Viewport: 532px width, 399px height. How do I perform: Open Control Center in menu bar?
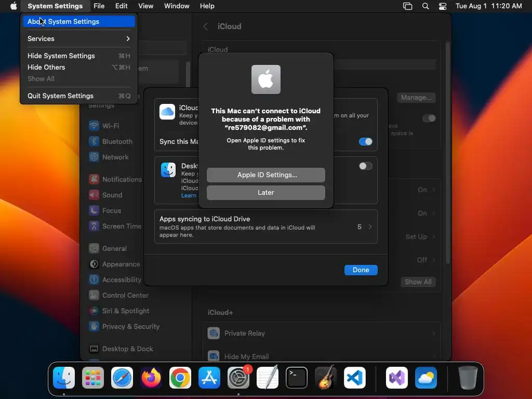point(443,6)
